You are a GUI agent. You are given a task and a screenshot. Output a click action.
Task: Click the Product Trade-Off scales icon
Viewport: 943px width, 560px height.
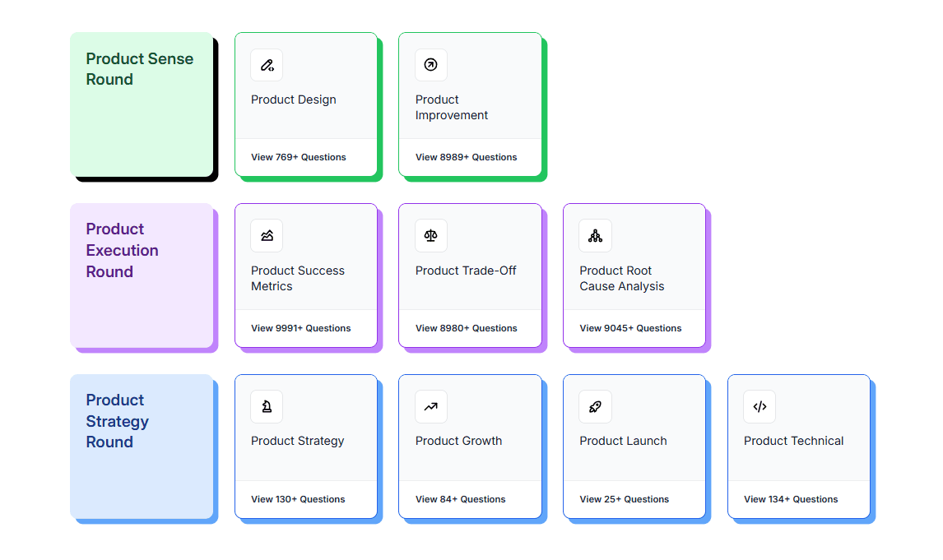tap(431, 236)
